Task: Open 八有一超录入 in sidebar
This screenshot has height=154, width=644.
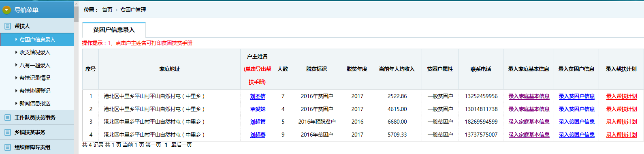Action: [x=35, y=65]
